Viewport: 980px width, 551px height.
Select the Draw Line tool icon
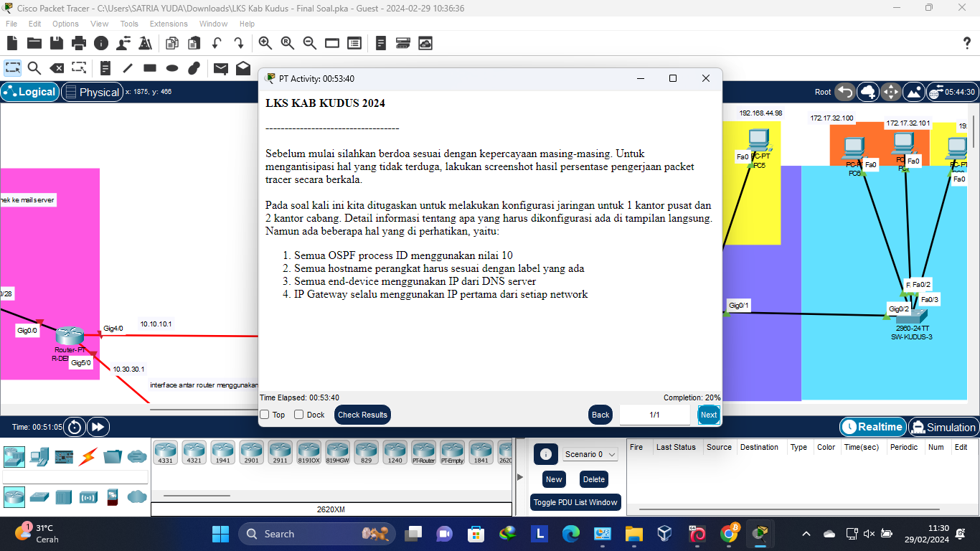128,68
